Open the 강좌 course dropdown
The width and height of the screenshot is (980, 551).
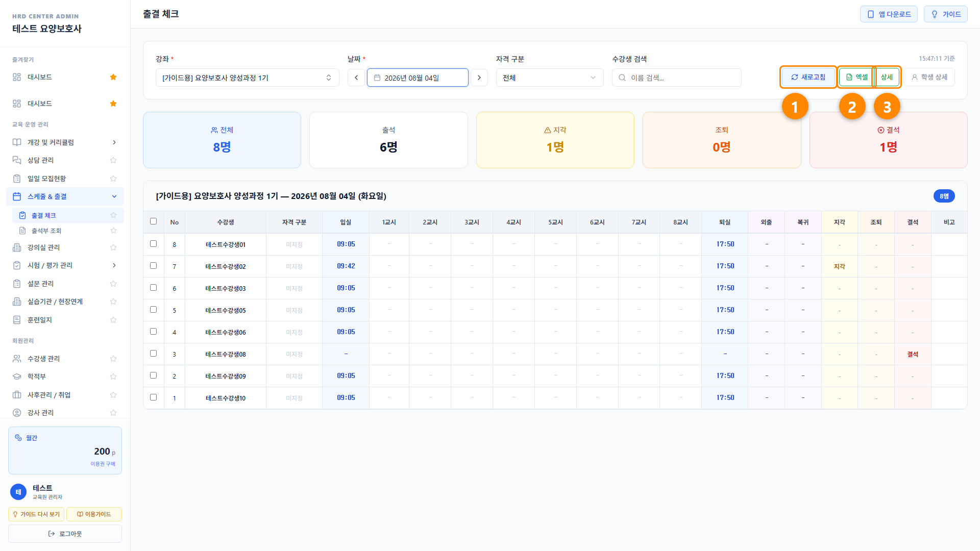tap(248, 78)
